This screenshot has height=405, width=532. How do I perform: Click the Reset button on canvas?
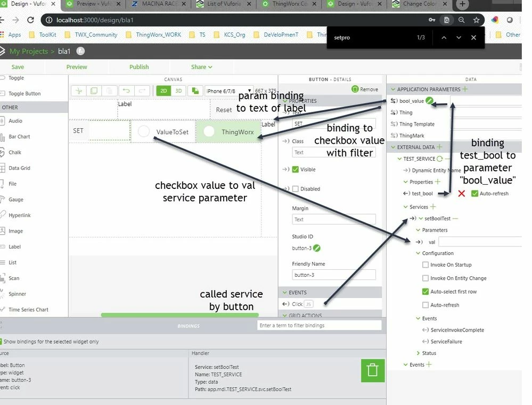coord(224,110)
